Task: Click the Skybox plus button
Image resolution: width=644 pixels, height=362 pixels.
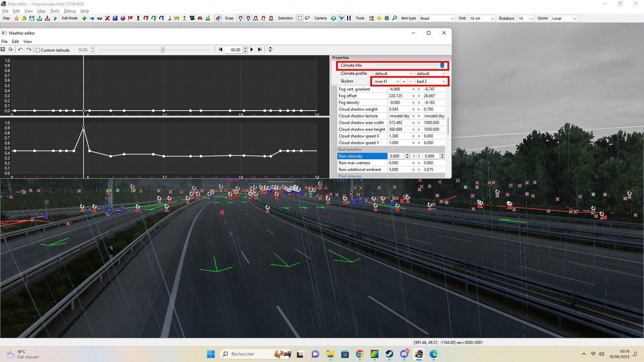Action: [x=404, y=81]
